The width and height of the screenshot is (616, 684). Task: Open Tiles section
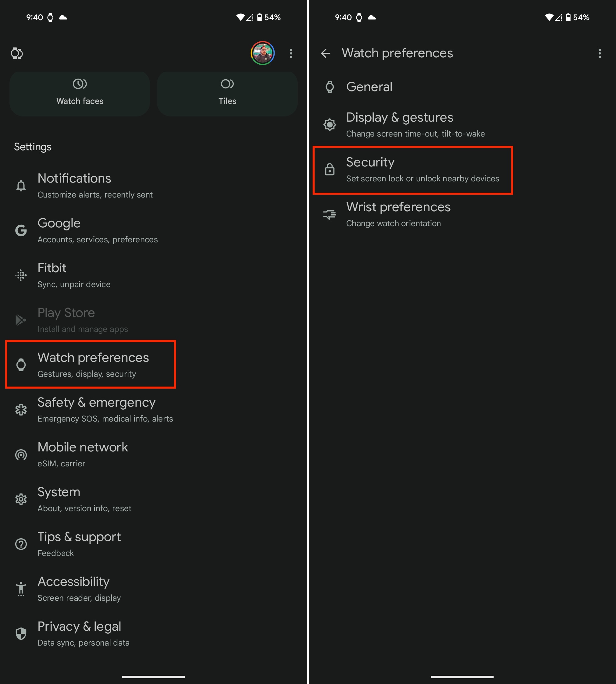pos(227,93)
